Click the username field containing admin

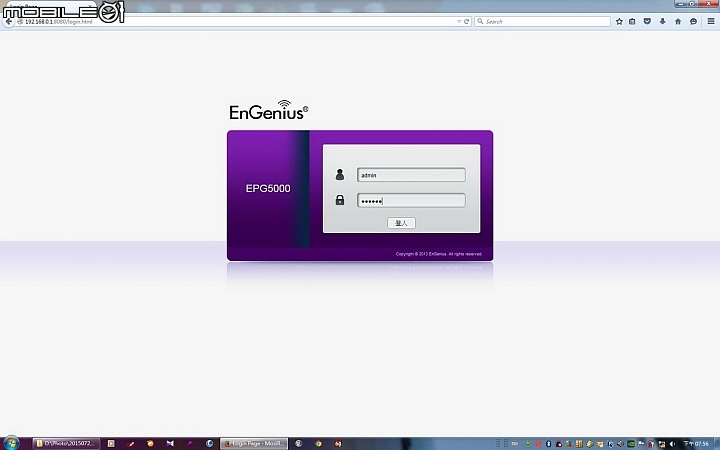point(411,175)
